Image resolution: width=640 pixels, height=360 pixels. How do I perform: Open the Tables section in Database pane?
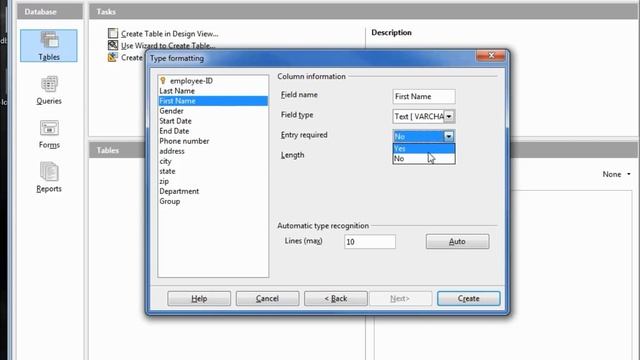(49, 46)
